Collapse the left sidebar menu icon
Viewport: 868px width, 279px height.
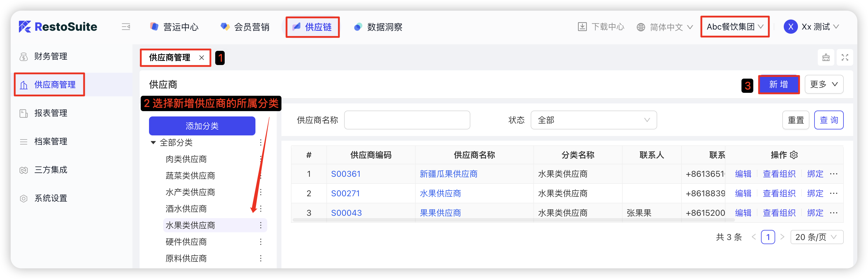tap(126, 27)
